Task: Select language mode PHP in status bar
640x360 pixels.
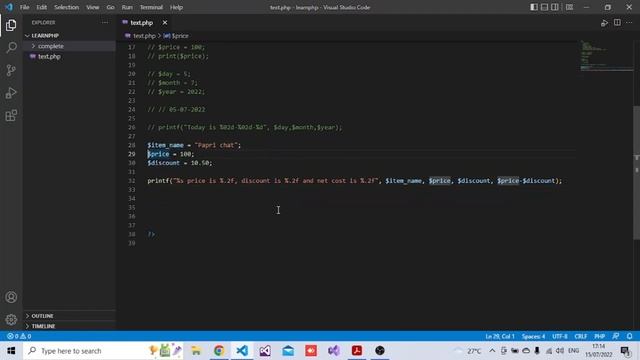Action: [x=599, y=336]
